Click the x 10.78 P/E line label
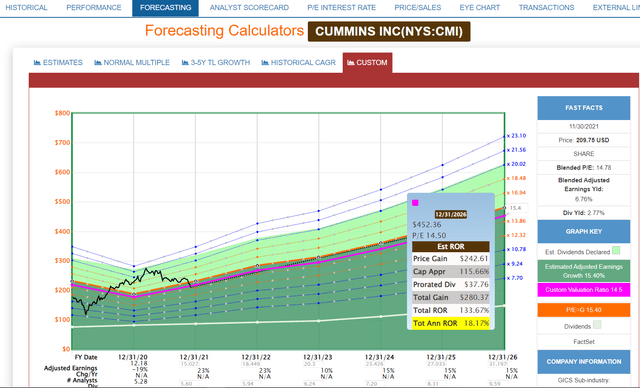The image size is (640, 388). tap(516, 249)
